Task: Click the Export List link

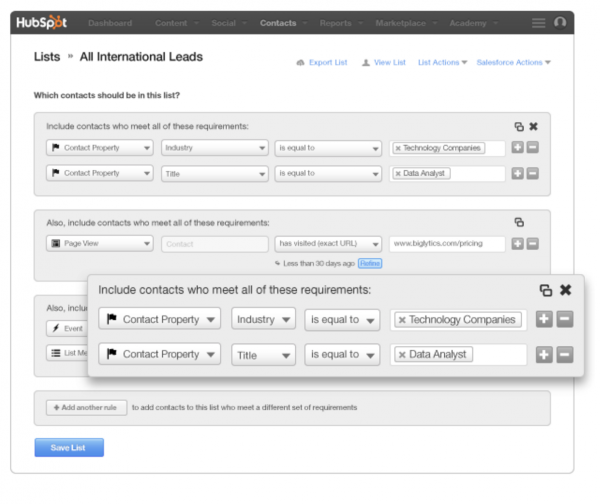Action: coord(322,62)
